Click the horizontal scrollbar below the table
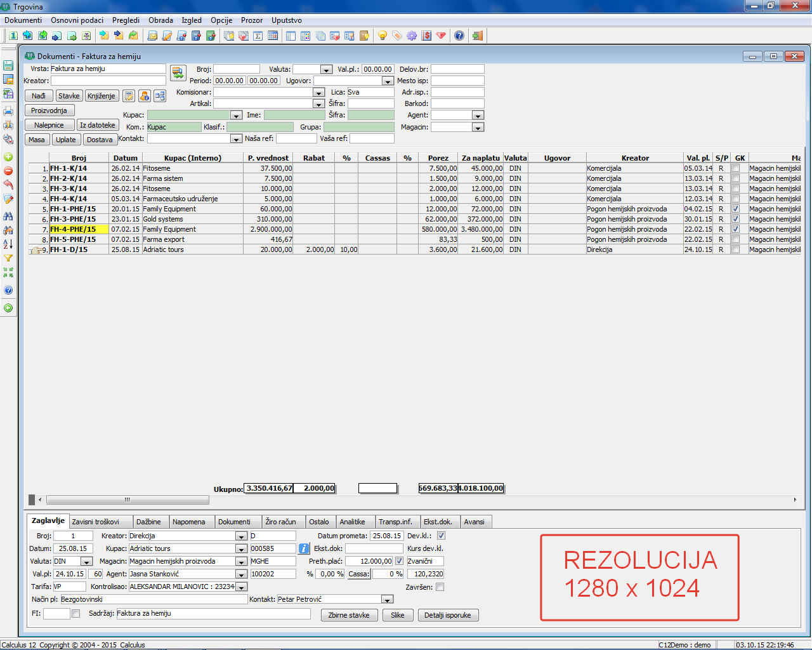The width and height of the screenshot is (812, 650). coord(127,500)
